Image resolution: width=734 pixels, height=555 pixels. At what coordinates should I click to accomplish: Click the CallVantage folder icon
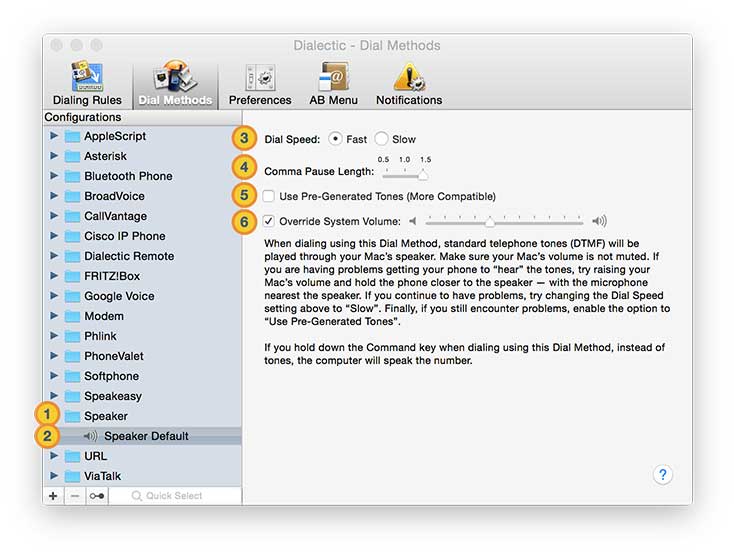(72, 216)
